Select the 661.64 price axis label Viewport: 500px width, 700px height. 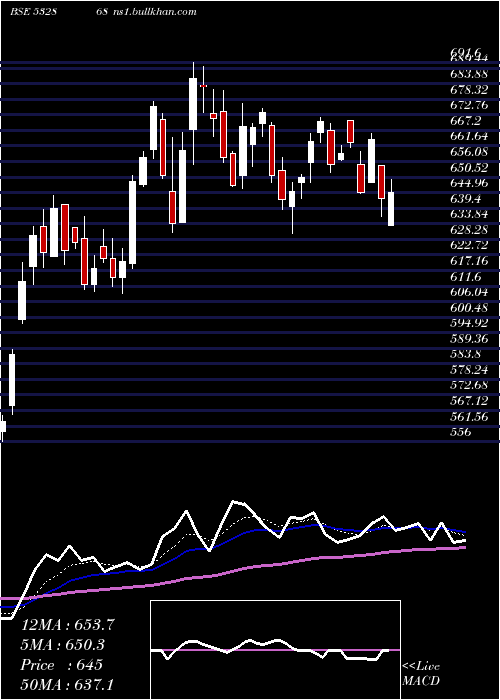coord(468,137)
